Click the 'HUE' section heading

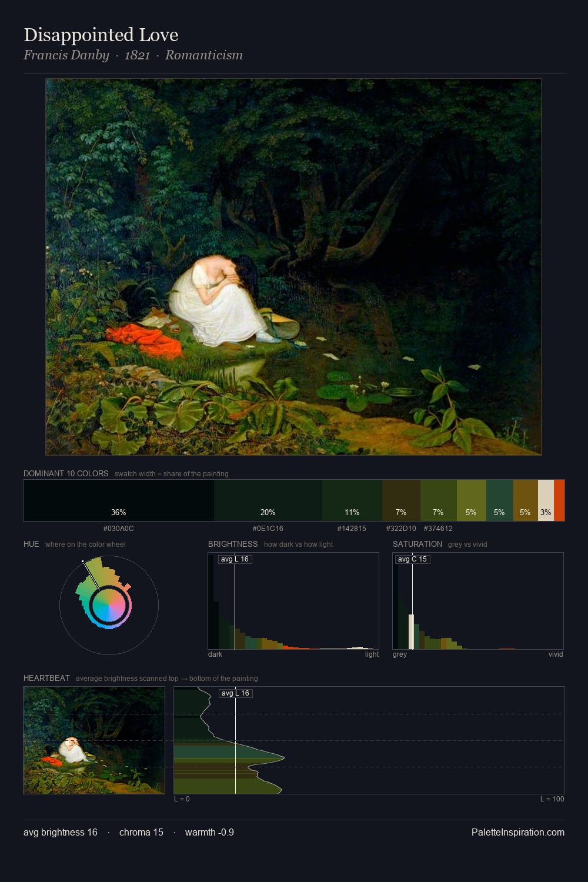(x=31, y=544)
